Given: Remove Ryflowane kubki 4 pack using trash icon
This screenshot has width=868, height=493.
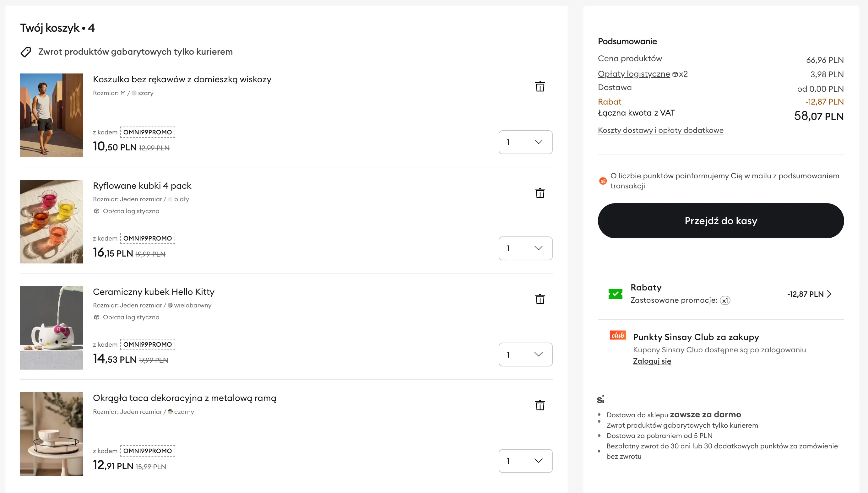Looking at the screenshot, I should coord(540,193).
